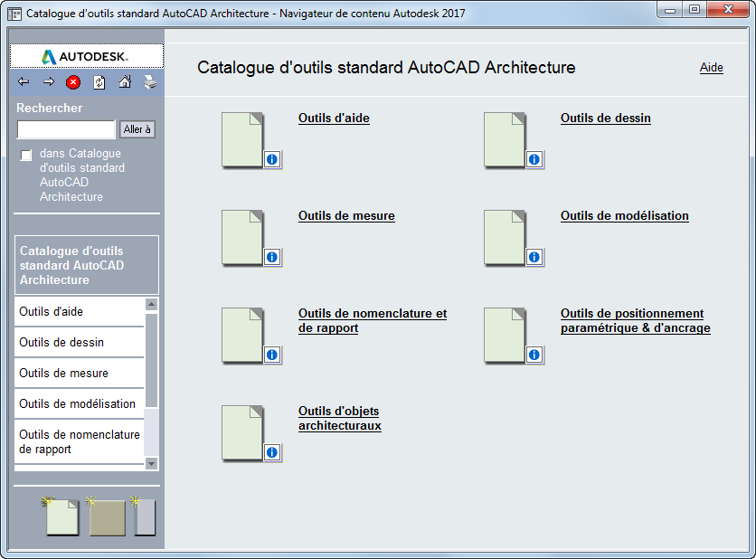Open the Outils de nomenclature page icon

tap(242, 336)
